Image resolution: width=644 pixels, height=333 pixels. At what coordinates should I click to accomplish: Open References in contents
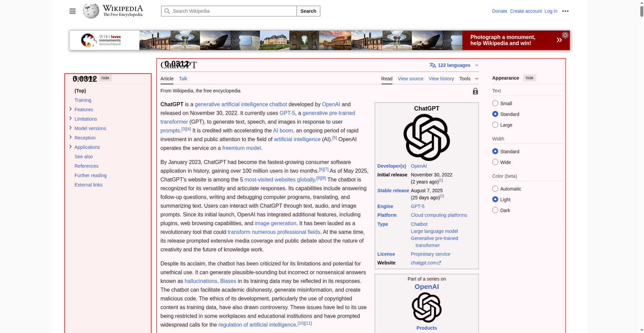click(86, 166)
